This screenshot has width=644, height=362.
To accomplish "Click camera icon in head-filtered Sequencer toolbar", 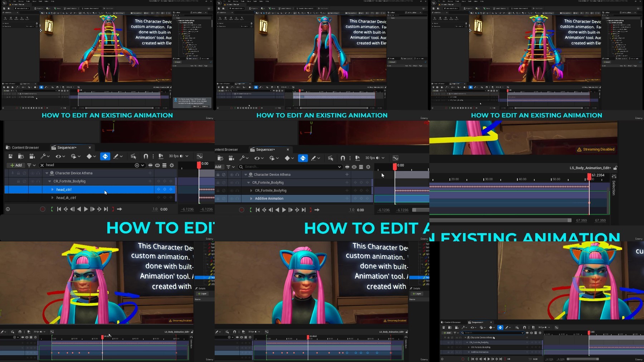I will pyautogui.click(x=32, y=156).
